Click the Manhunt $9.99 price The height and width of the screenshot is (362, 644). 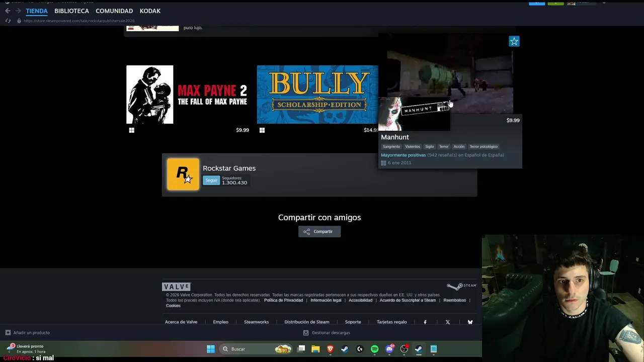coord(513,120)
